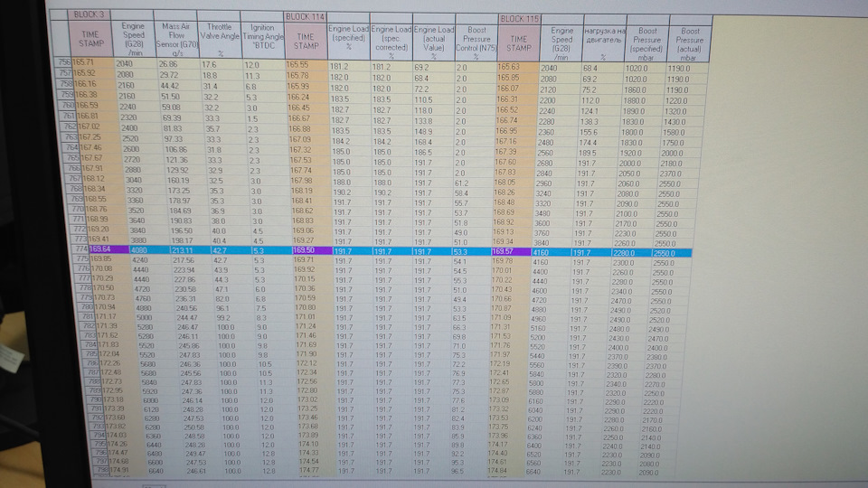Click ignition timing value 7.5

click(261, 308)
